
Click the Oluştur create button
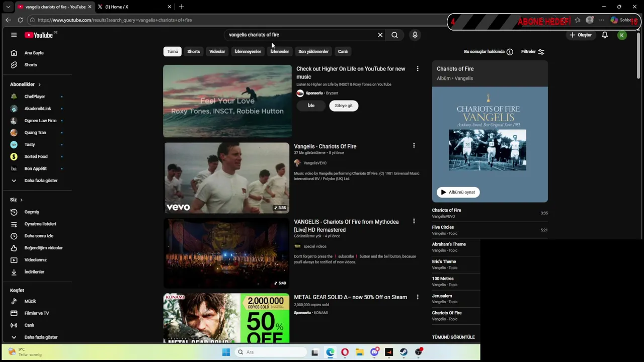580,35
